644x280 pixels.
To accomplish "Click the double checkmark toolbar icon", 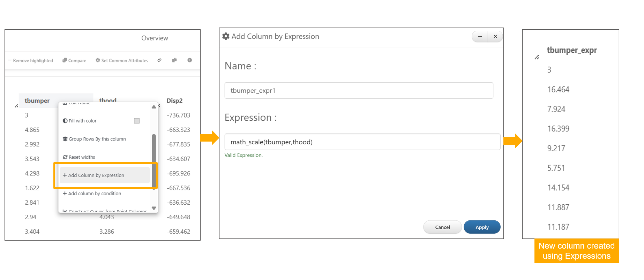I will (159, 60).
